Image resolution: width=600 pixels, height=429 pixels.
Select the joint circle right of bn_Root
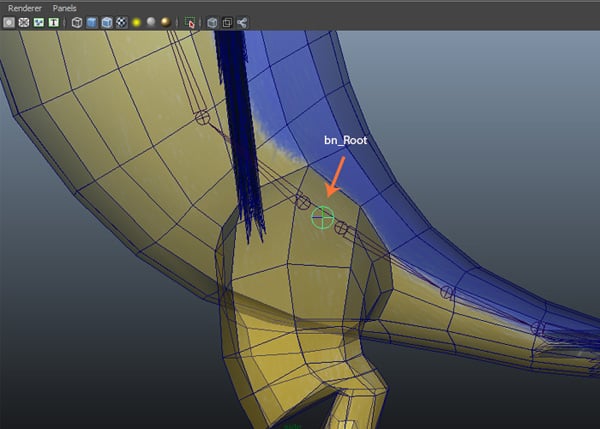(342, 228)
